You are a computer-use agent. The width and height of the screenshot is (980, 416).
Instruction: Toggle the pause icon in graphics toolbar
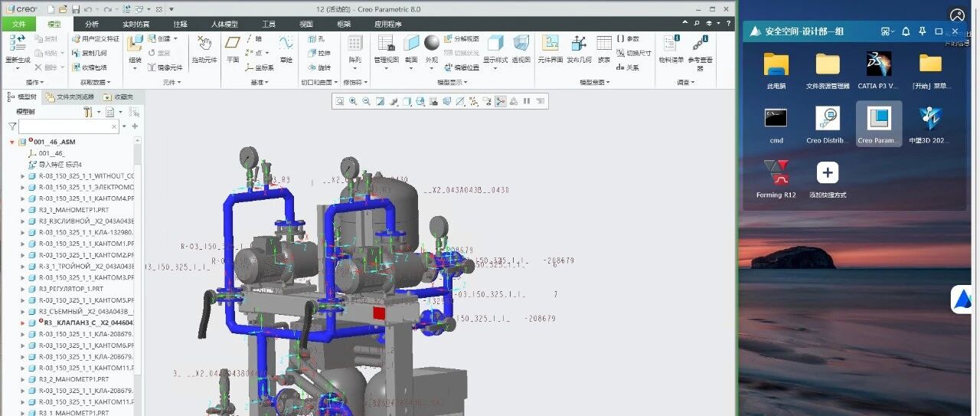527,101
